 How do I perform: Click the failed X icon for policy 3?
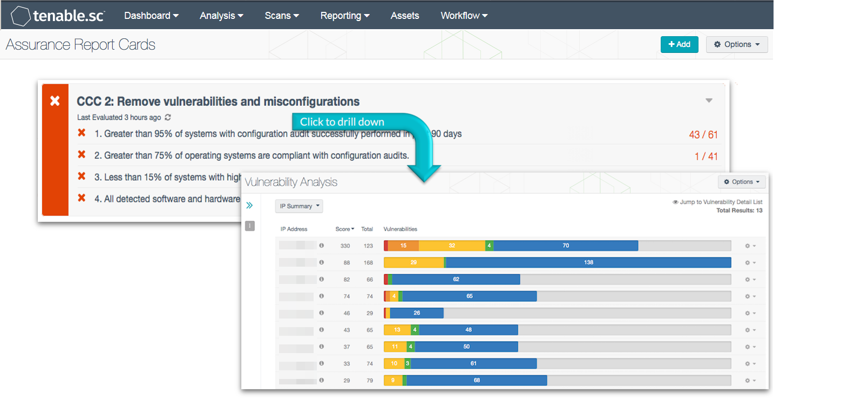point(82,176)
